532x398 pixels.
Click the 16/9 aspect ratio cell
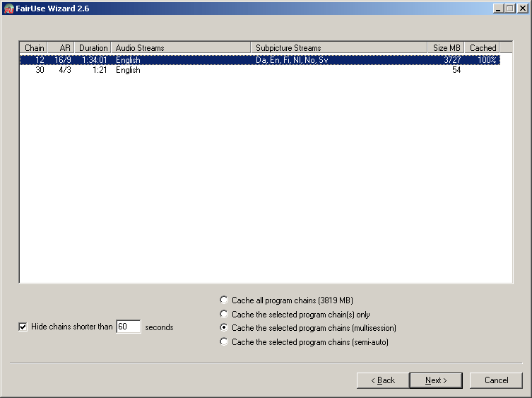(63, 60)
